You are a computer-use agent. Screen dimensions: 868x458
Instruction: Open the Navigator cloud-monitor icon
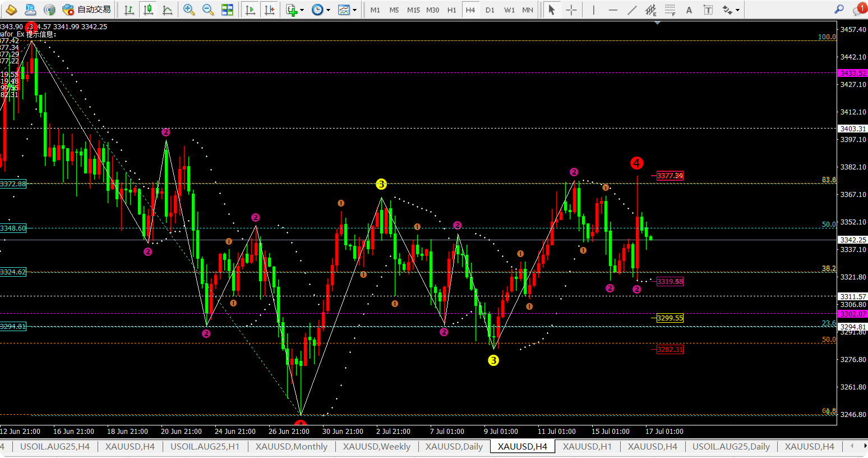coord(31,10)
